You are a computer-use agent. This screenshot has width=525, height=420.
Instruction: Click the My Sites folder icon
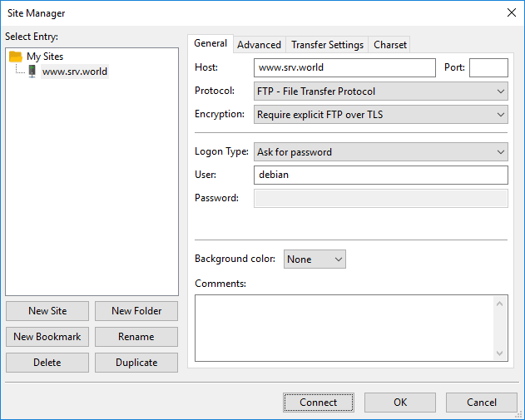[x=16, y=57]
